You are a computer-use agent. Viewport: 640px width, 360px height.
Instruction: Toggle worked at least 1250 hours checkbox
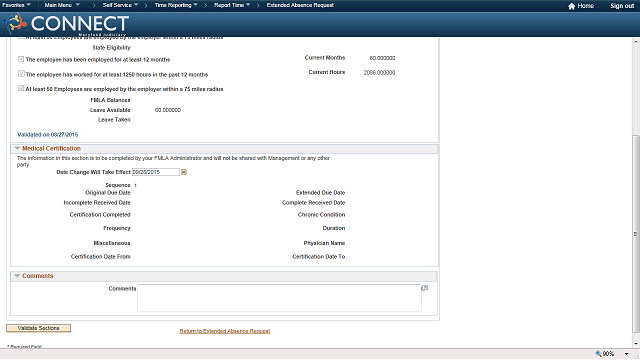pos(21,74)
